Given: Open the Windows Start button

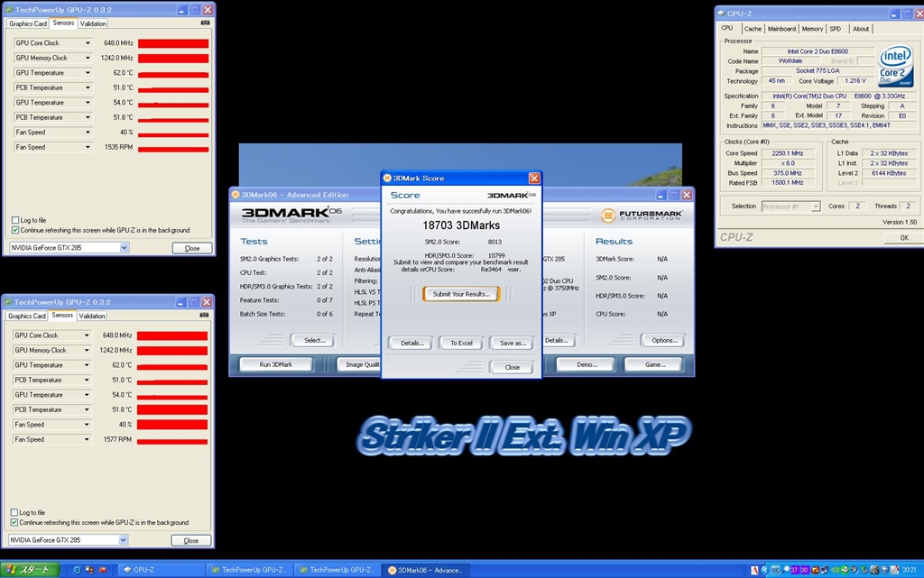Looking at the screenshot, I should click(30, 570).
